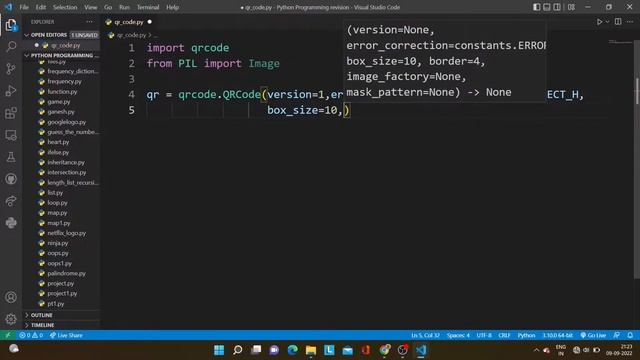Open Explorer Views and More Actions menu
This screenshot has height=360, width=640.
89,22
